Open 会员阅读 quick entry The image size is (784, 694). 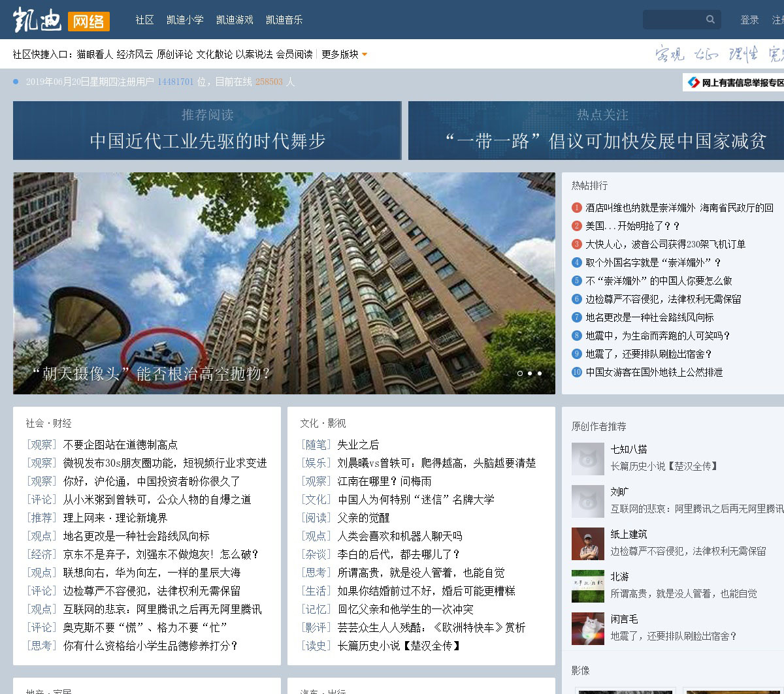point(294,54)
